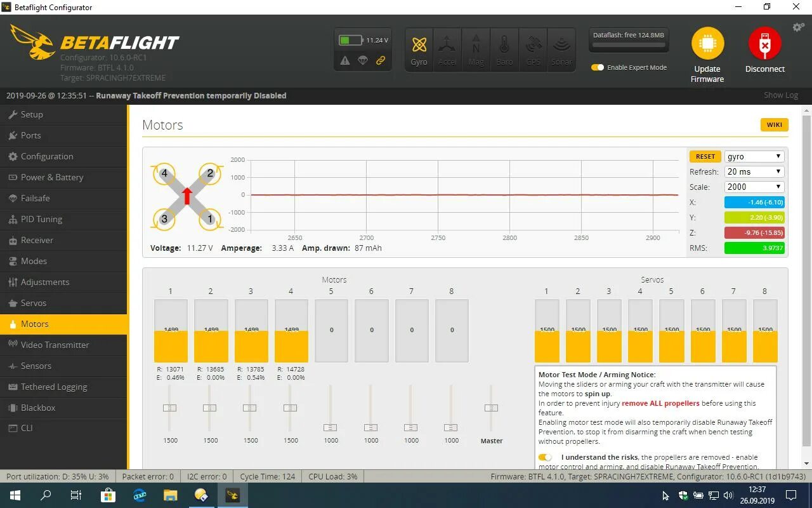Click the Update Firmware chip icon
Image resolution: width=812 pixels, height=508 pixels.
tap(707, 44)
